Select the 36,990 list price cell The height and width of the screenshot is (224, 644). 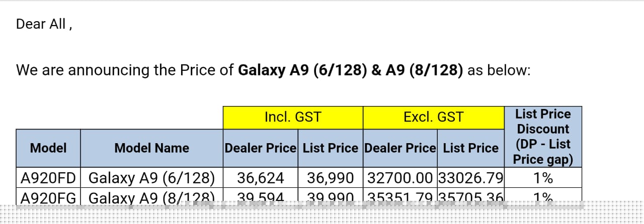(331, 178)
